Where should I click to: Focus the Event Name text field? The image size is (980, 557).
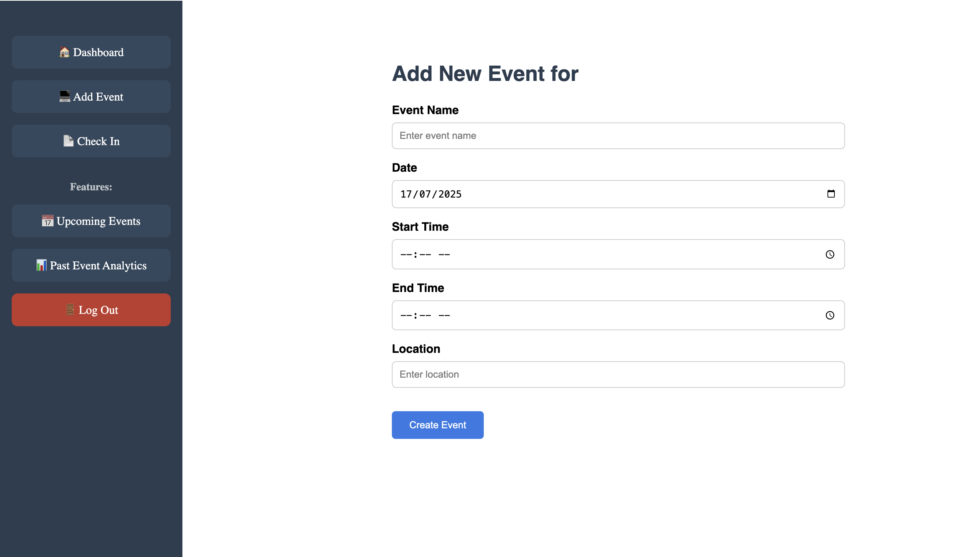[x=618, y=136]
